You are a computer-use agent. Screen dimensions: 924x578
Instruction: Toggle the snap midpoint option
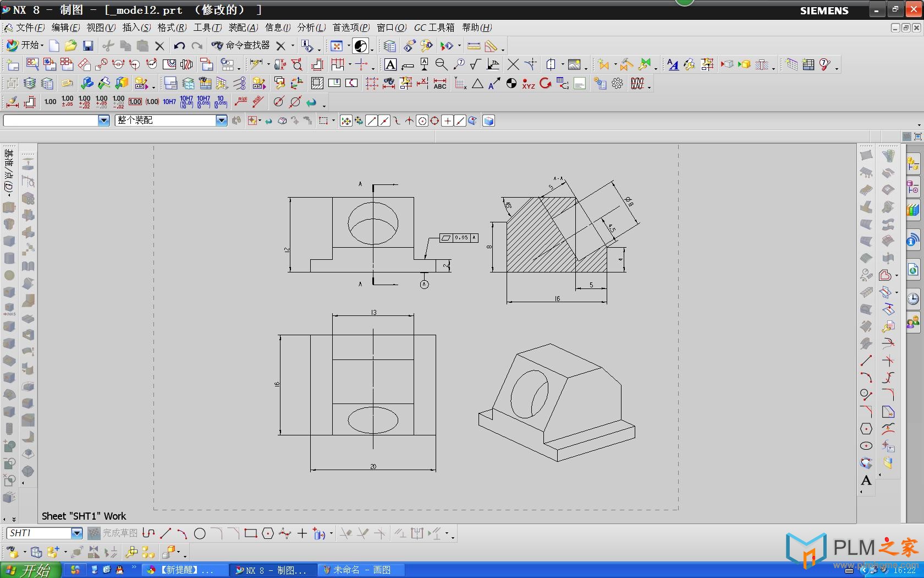[x=384, y=121]
